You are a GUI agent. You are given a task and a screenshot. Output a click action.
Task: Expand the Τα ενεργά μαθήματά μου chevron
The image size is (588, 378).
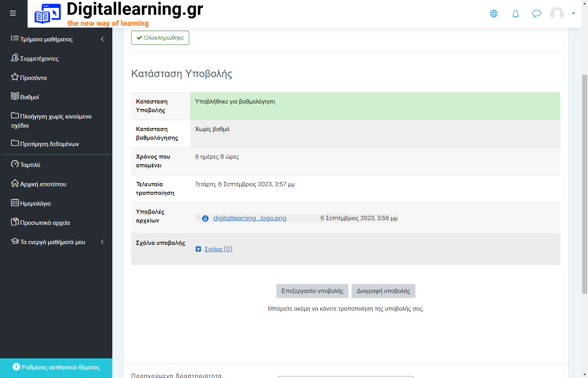pyautogui.click(x=102, y=242)
